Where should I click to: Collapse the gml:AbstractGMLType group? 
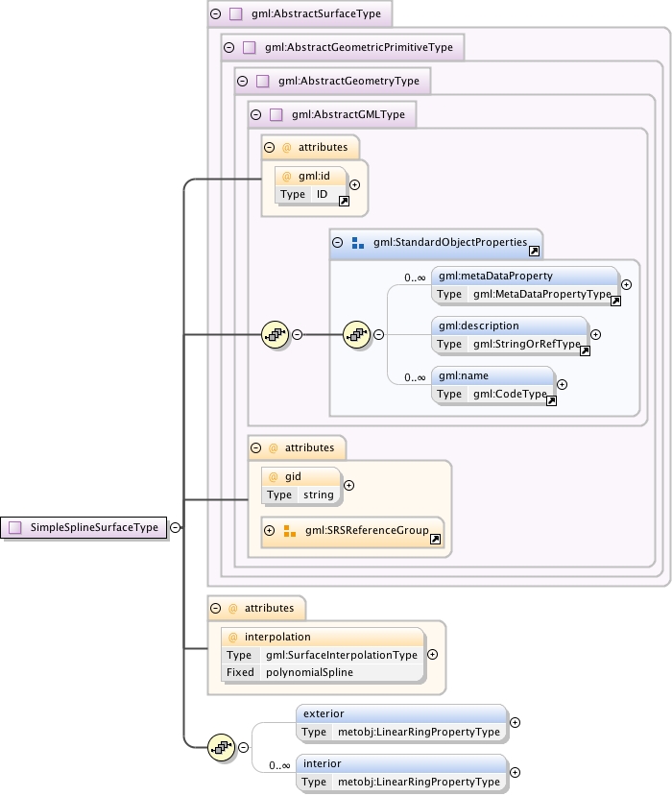[x=255, y=114]
